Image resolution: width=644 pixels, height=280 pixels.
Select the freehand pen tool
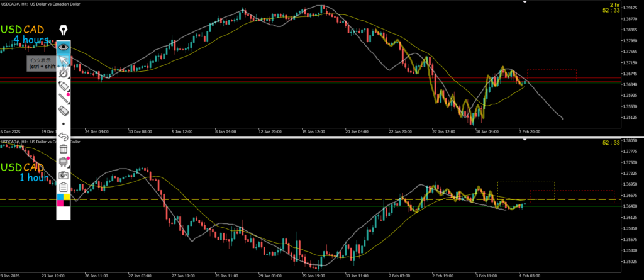click(x=63, y=73)
